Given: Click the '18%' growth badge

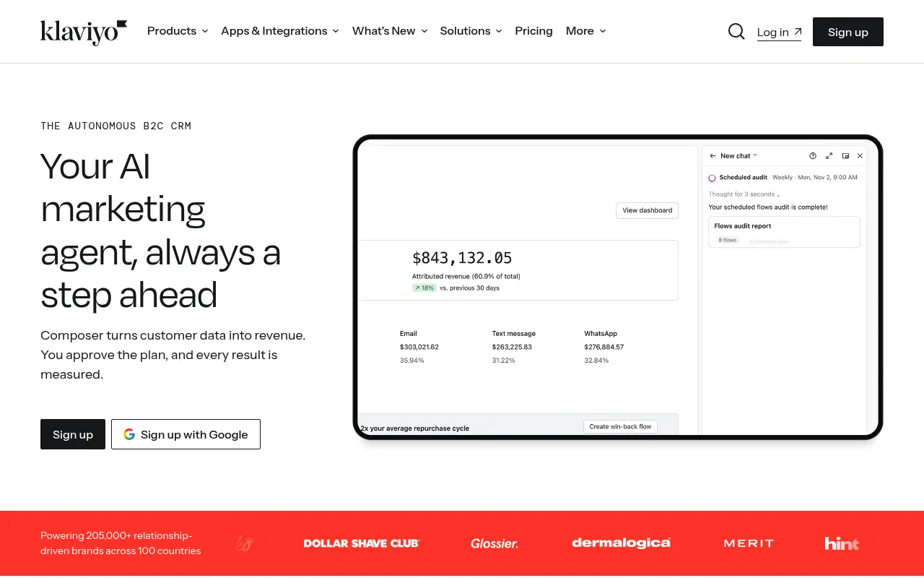Looking at the screenshot, I should [x=424, y=288].
